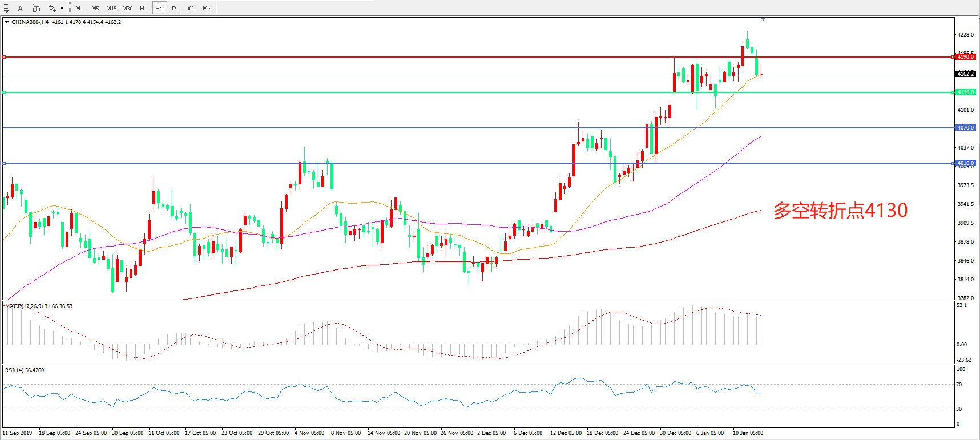980x440 pixels.
Task: Select the MN monthly timeframe
Action: click(207, 8)
